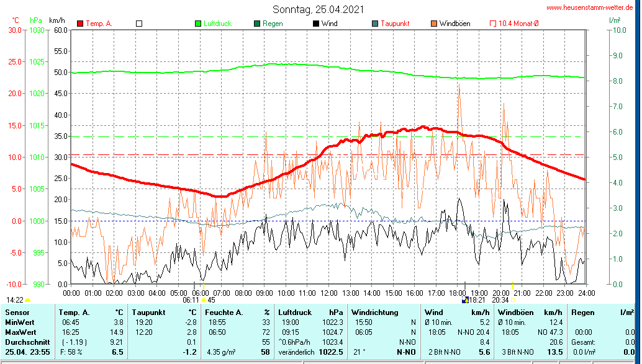The width and height of the screenshot is (642, 364).
Task: Click the teal Taupunkt legend square
Action: pos(375,24)
